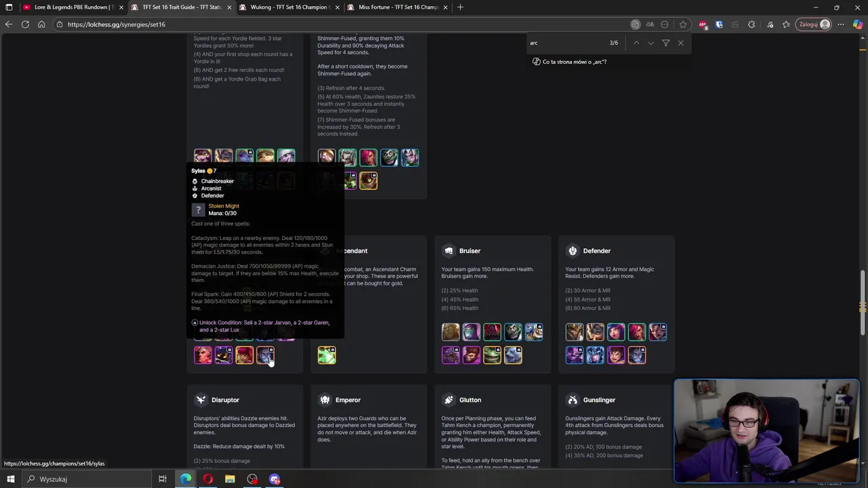Click the translate page icon in address bar
Image resolution: width=868 pixels, height=488 pixels.
tap(650, 24)
